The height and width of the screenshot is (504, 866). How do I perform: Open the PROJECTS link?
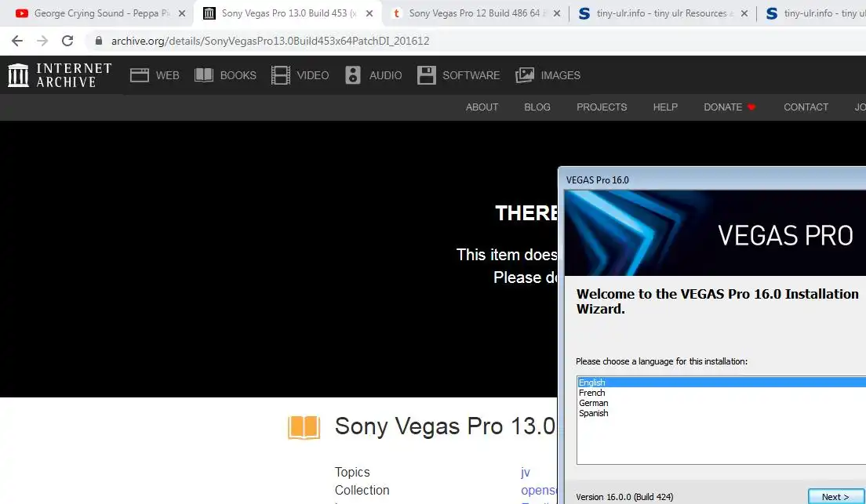click(602, 107)
